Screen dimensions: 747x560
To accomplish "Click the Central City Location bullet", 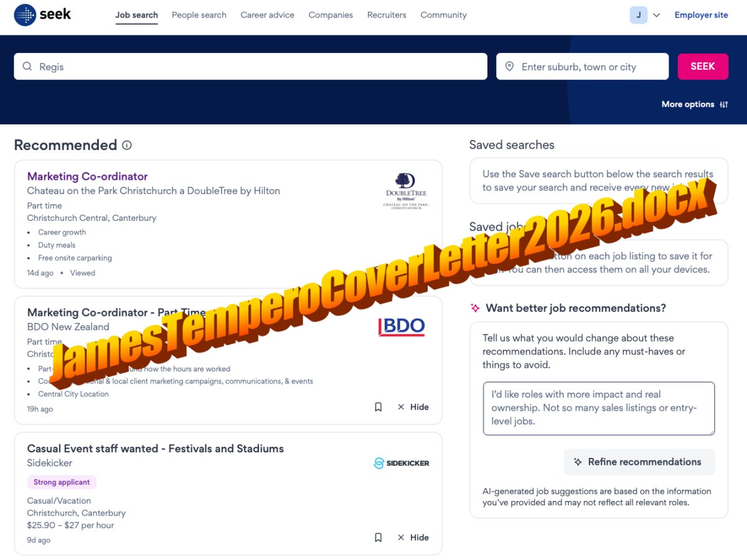I will point(73,394).
